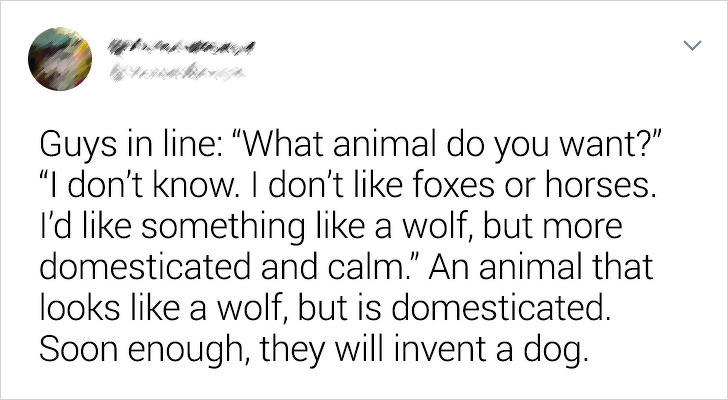Image resolution: width=728 pixels, height=400 pixels.
Task: Click "domesticated" starting the fourth line
Action: pos(145,268)
